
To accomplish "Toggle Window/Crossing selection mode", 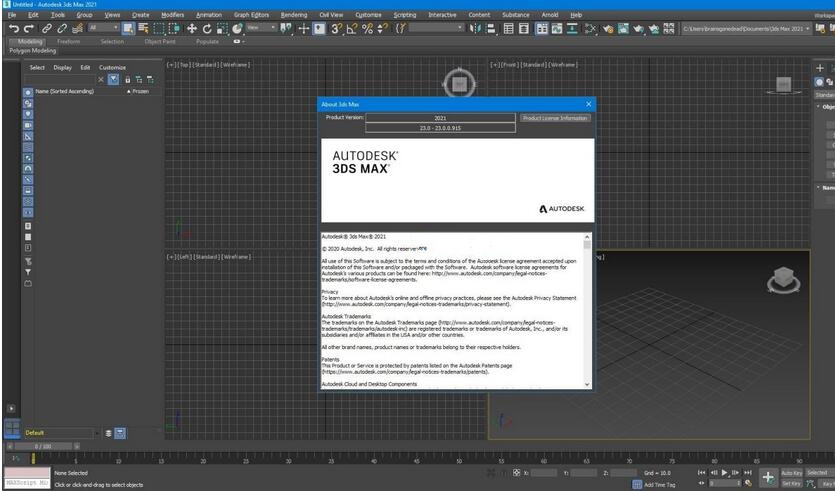I will [x=174, y=29].
